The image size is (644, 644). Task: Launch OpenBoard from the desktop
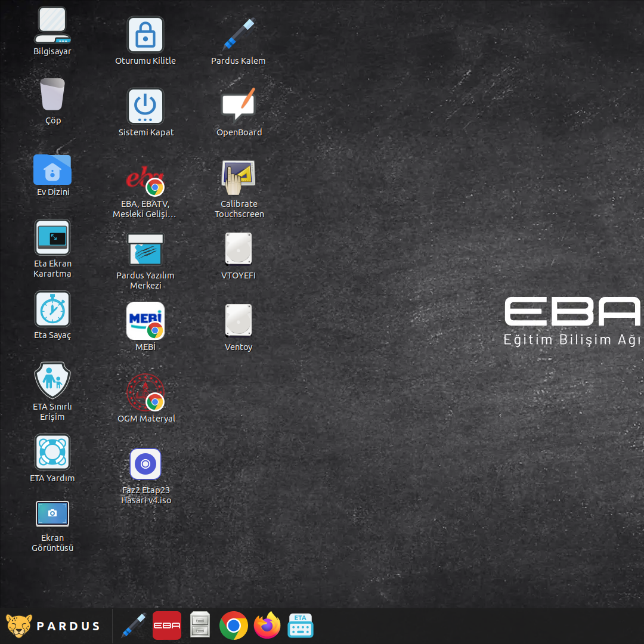239,107
